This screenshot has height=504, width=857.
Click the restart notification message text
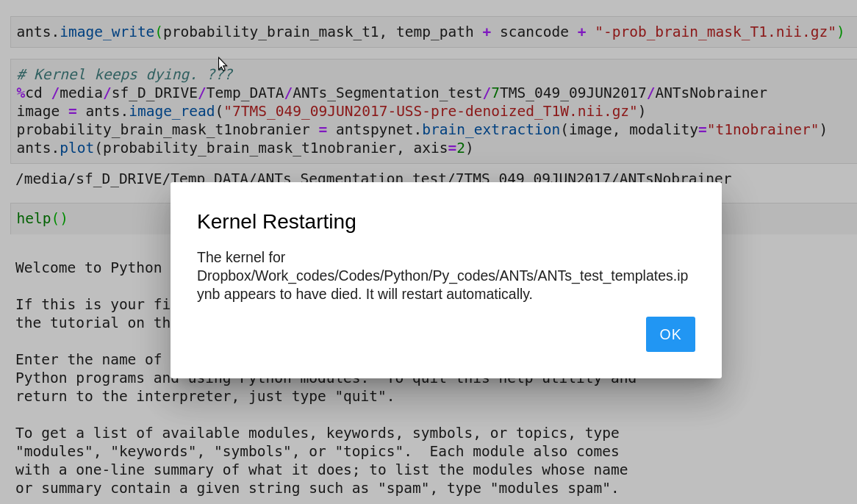[441, 276]
